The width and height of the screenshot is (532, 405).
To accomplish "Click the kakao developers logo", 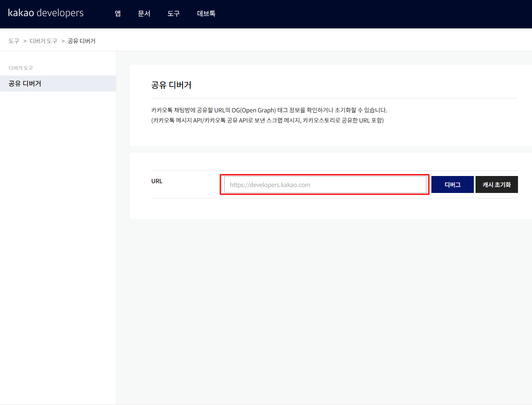I will tap(46, 13).
